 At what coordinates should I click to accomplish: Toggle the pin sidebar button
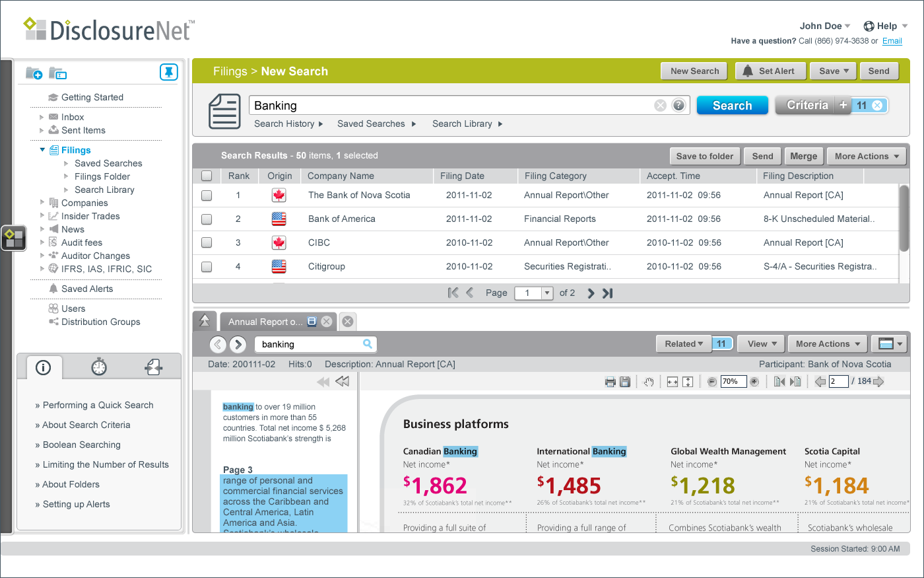coord(169,72)
